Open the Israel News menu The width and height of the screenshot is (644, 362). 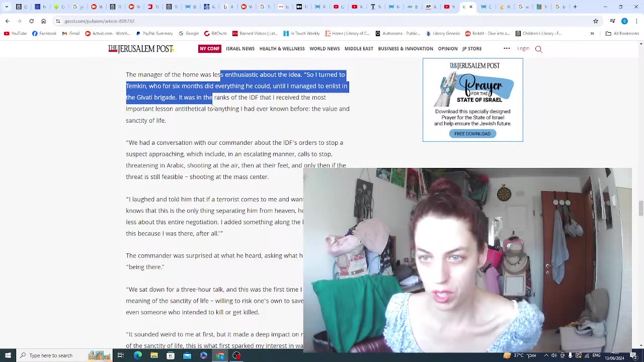point(240,49)
